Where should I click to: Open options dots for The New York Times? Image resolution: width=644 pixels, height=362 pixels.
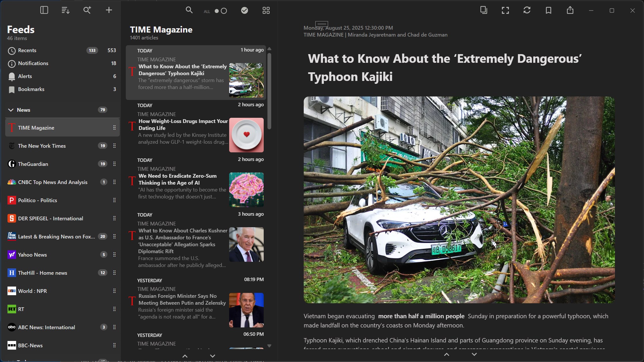tap(114, 146)
